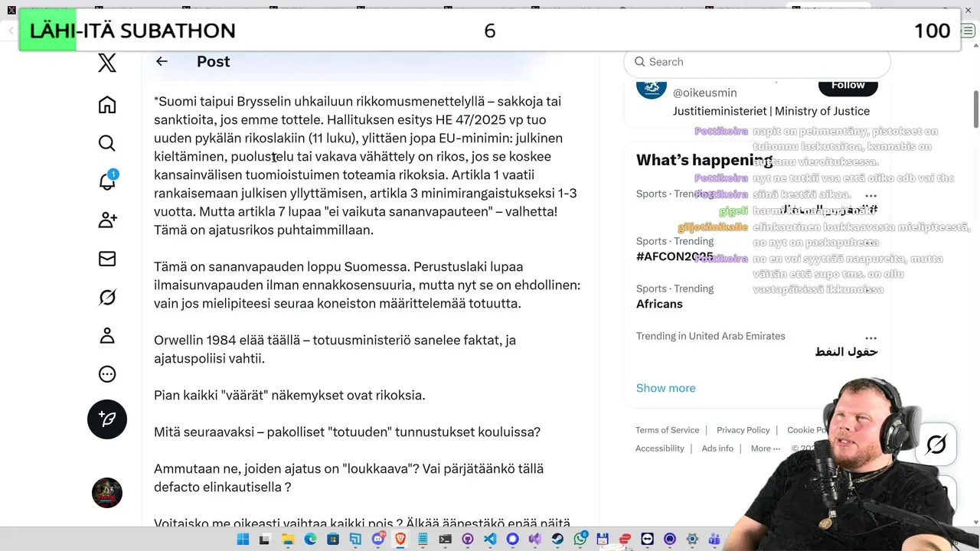
Task: Click the first browser tab with X icon
Action: click(11, 9)
